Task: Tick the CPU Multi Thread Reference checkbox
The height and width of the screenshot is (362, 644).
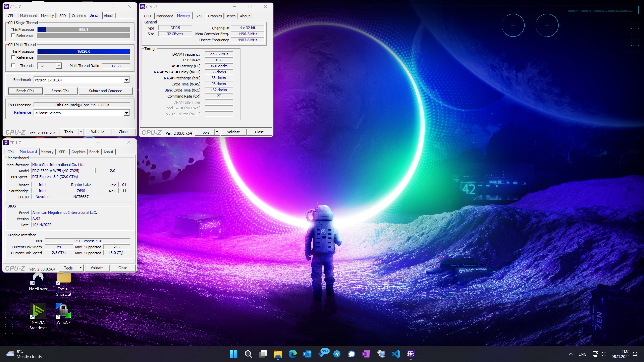Action: (13, 57)
